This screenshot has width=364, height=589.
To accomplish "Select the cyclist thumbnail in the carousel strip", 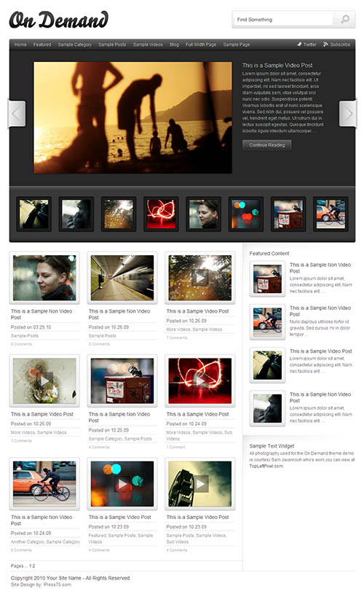I will pos(331,214).
